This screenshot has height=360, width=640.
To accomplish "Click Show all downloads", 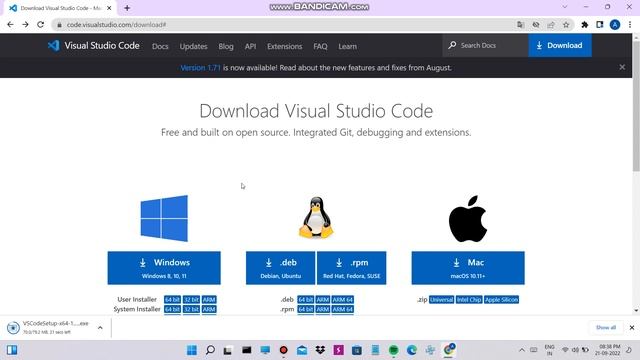I will coord(606,327).
